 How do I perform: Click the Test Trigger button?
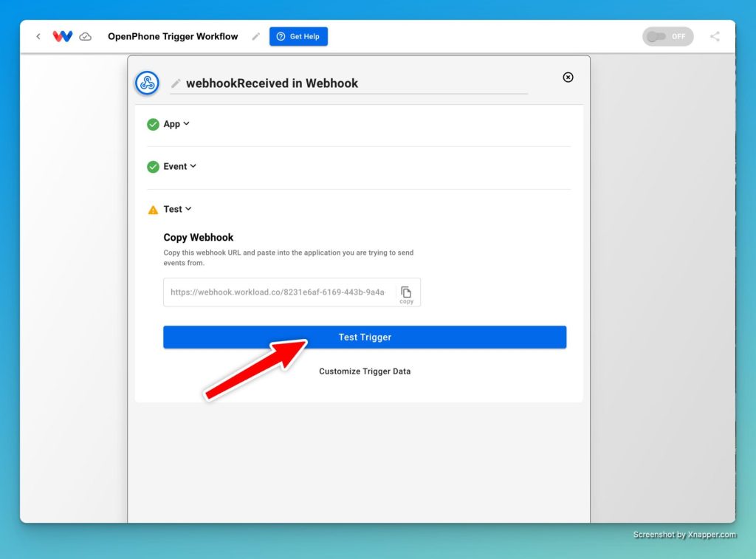click(x=365, y=337)
